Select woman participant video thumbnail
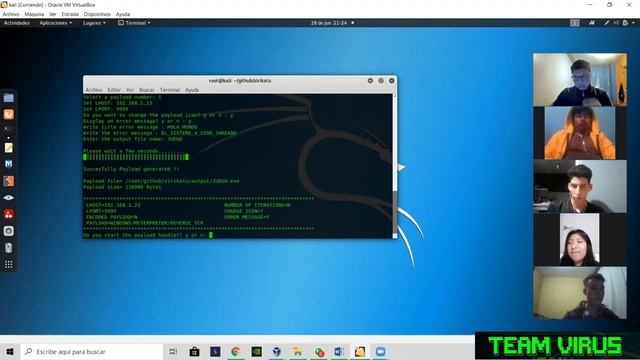 click(580, 240)
